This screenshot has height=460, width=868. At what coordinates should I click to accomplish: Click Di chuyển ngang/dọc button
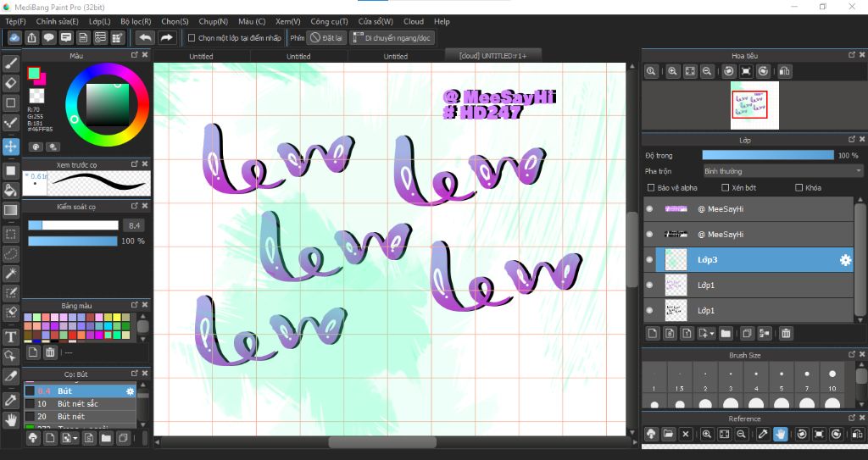coord(392,37)
